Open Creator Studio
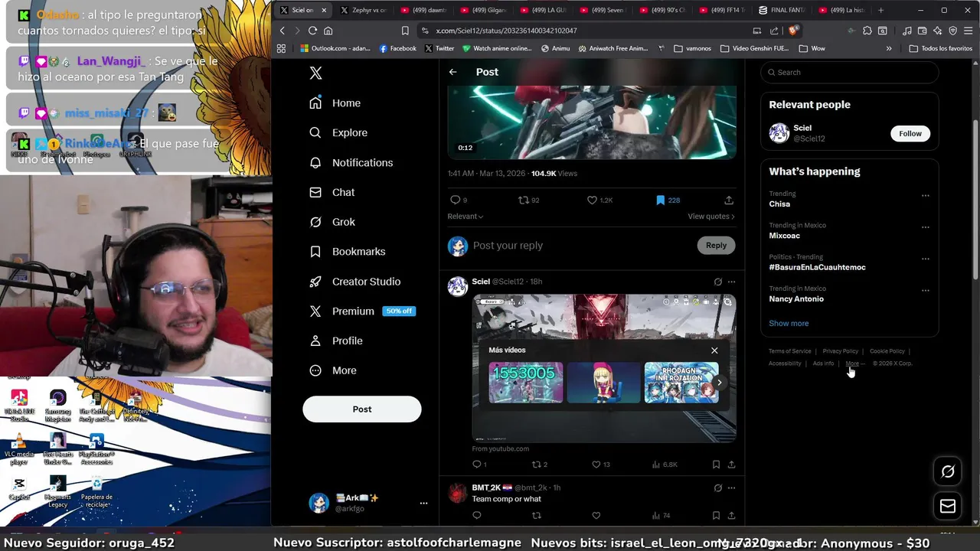This screenshot has height=551, width=980. [354, 281]
